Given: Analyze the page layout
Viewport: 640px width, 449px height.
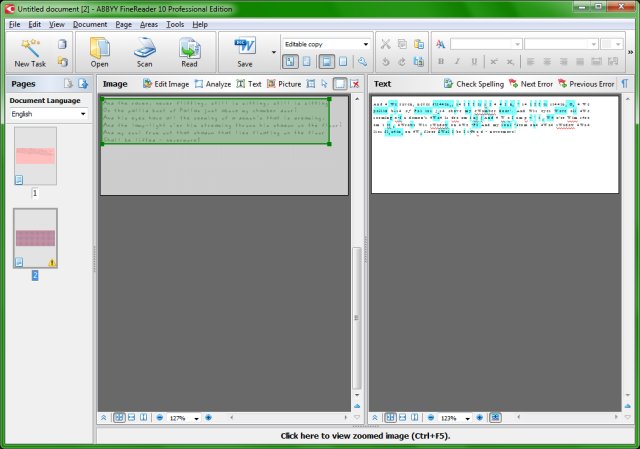Looking at the screenshot, I should pos(212,84).
